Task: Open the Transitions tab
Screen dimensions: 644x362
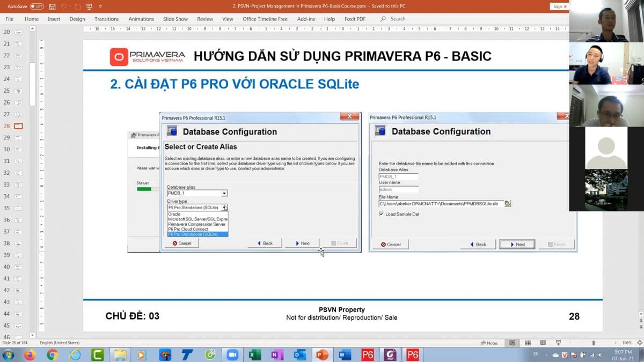Action: (x=107, y=19)
